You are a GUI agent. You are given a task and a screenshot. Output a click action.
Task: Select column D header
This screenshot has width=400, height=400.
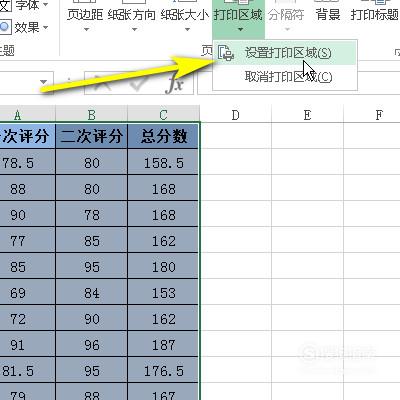236,115
